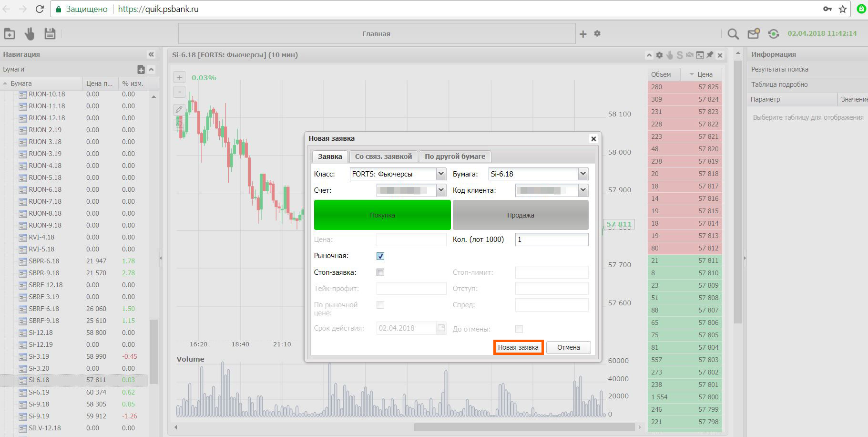The width and height of the screenshot is (868, 437).
Task: Switch to По другой бумаге tab
Action: coord(455,156)
